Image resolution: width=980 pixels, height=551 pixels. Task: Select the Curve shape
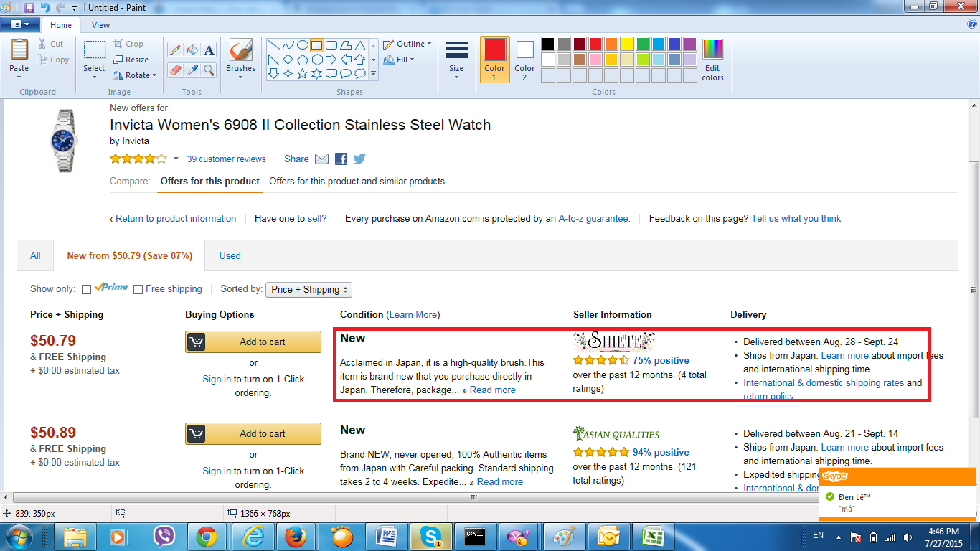[x=288, y=44]
